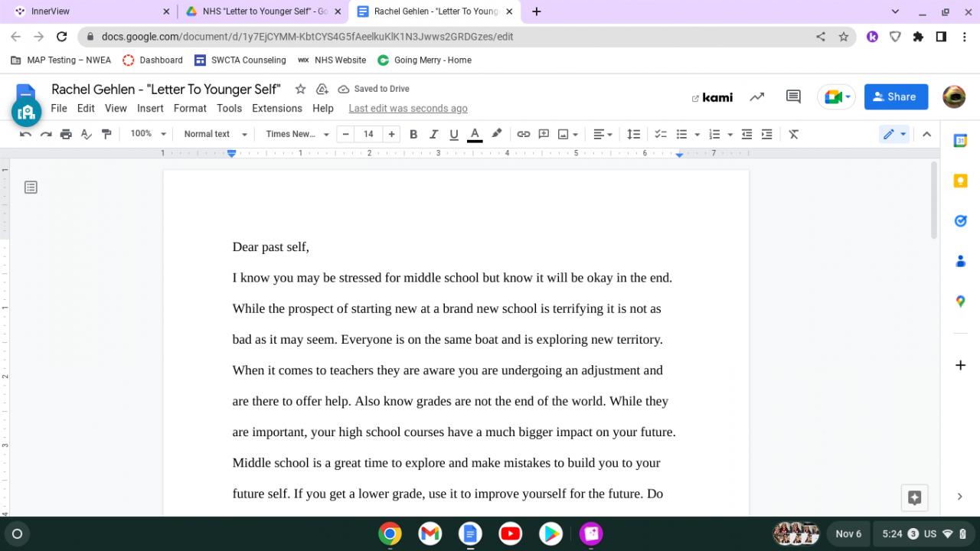Show the document outline
980x551 pixels.
(x=31, y=187)
